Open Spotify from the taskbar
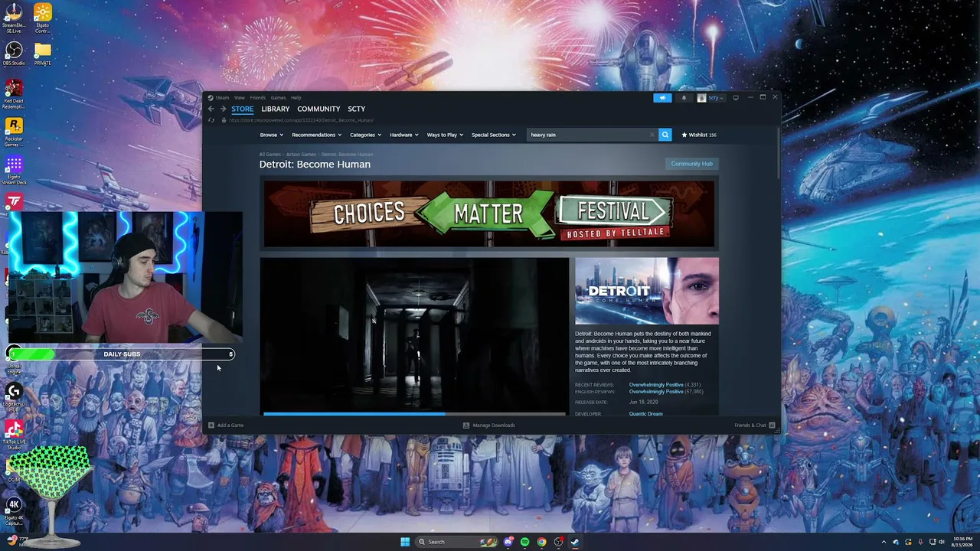 pos(524,542)
